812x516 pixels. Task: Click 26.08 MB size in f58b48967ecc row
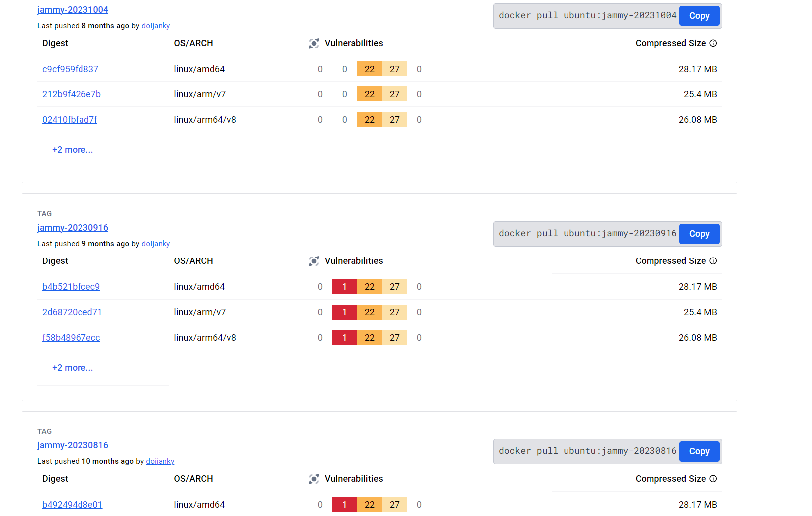698,338
